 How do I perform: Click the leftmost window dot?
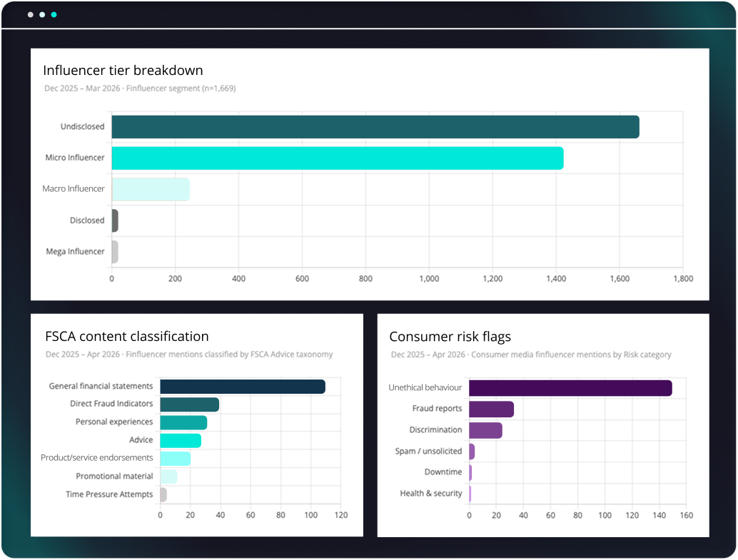coord(30,13)
